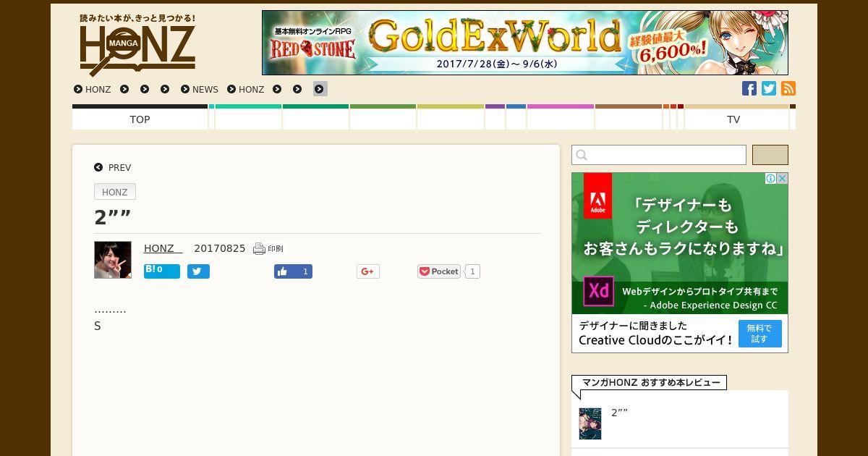Click the article date 20170825

click(x=220, y=248)
